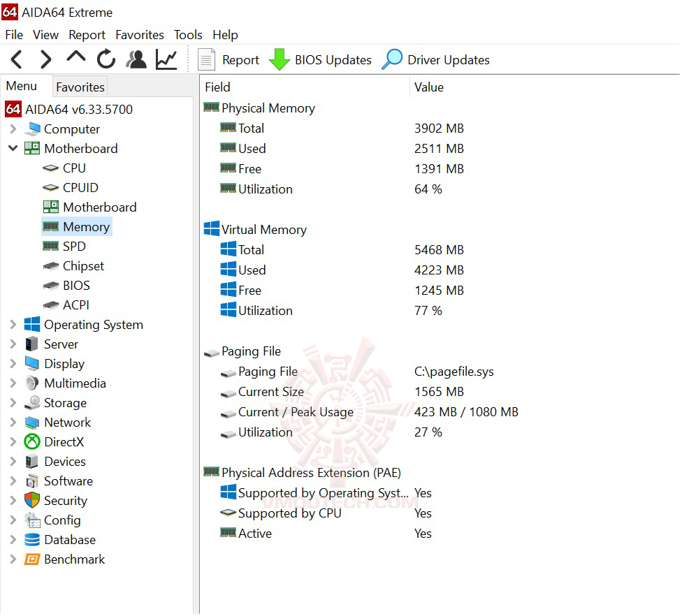Click the BIOS Updates label

[x=333, y=60]
